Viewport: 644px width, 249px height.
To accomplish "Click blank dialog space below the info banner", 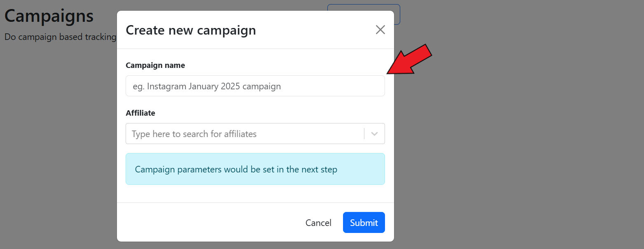I will coord(255,193).
